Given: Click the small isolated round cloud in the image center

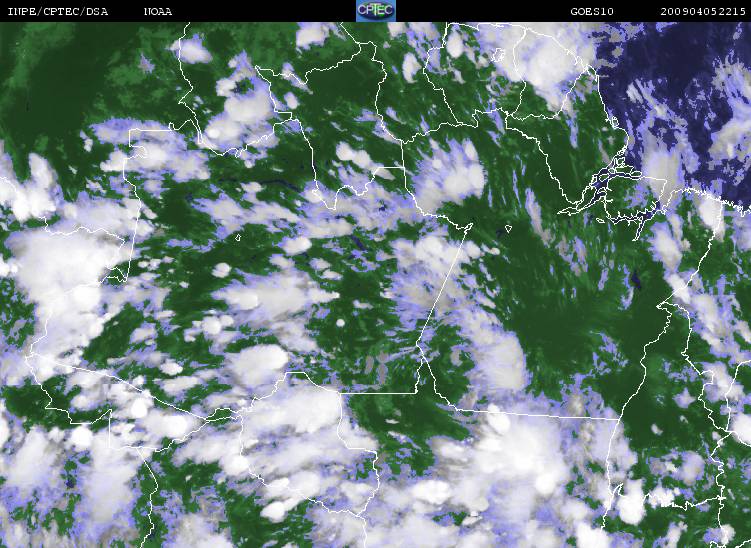Looking at the screenshot, I should pyautogui.click(x=345, y=322).
